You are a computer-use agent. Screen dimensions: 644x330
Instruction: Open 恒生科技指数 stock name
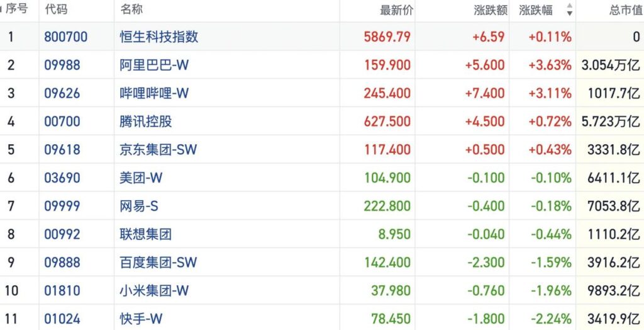pyautogui.click(x=159, y=37)
